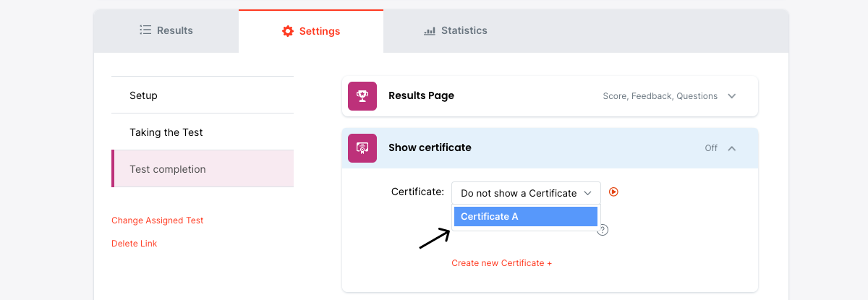Screen dimensions: 868x300
Task: Open the "Do not show a Certificate" dropdown
Action: click(526, 193)
